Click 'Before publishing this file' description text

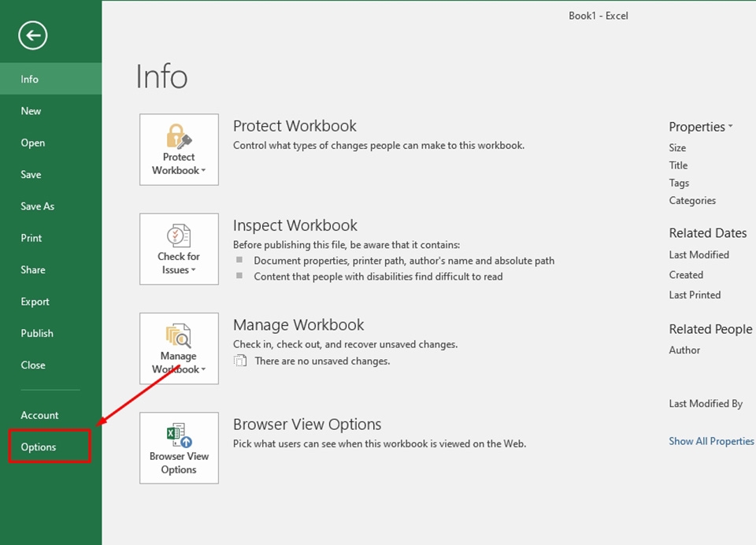tap(346, 244)
